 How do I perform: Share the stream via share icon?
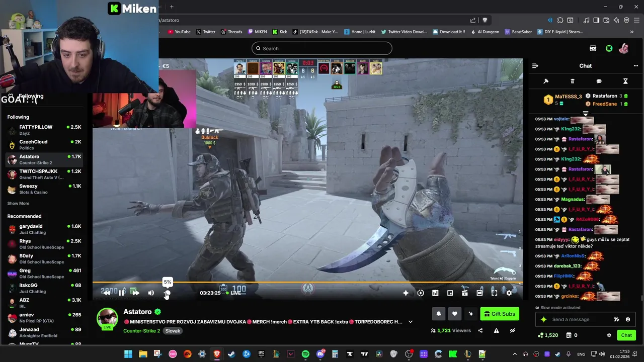coord(480,330)
